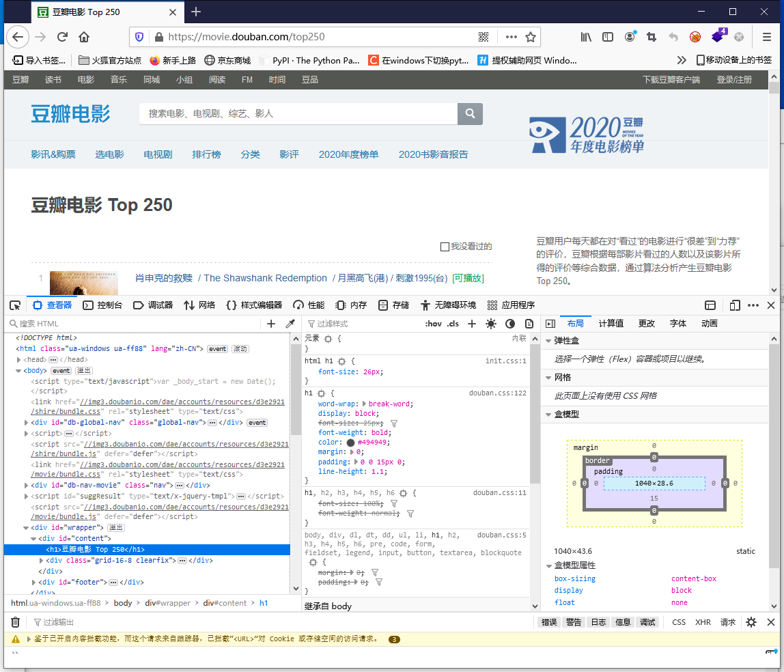Viewport: 784px width, 672px height.
Task: Click the #494949 color swatch
Action: (350, 443)
